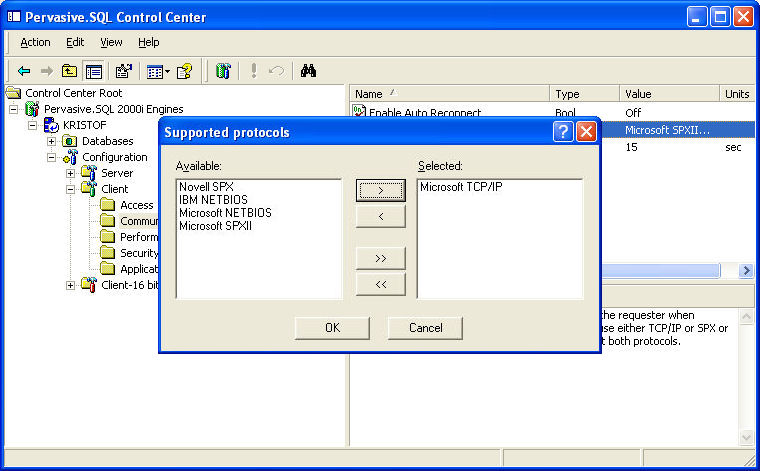Screen dimensions: 760x471
Task: Select Microsoft NETBIOS in Available list
Action: [225, 213]
